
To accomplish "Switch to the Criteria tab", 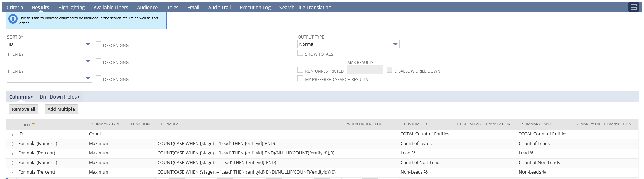I will pos(15,8).
